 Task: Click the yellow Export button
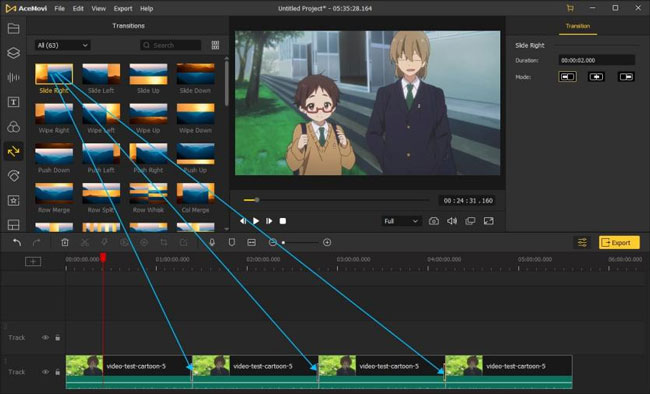(x=619, y=243)
